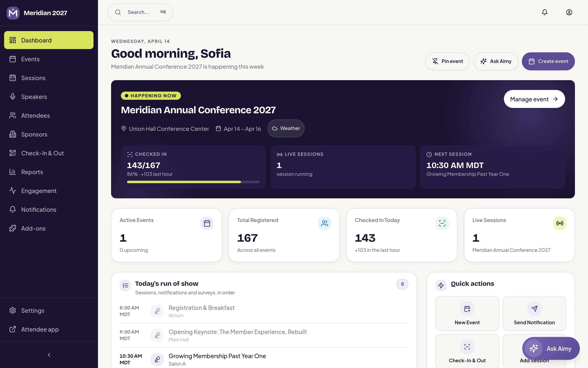Click the Send Notification quick action
The height and width of the screenshot is (368, 588).
click(x=534, y=313)
